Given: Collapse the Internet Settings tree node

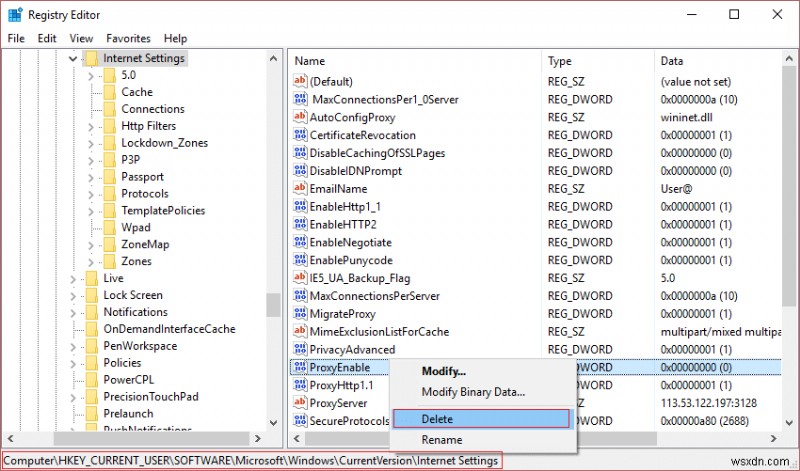Looking at the screenshot, I should point(73,59).
